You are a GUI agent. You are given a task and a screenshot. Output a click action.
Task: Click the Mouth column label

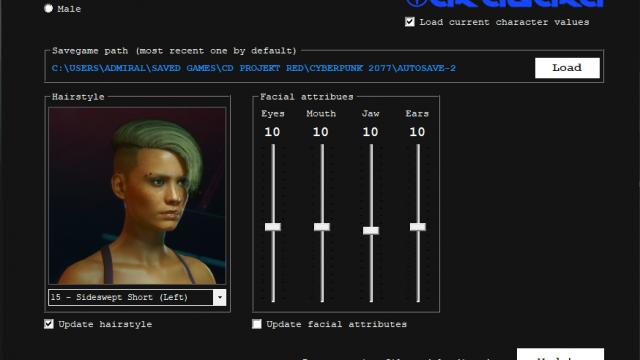pyautogui.click(x=321, y=114)
